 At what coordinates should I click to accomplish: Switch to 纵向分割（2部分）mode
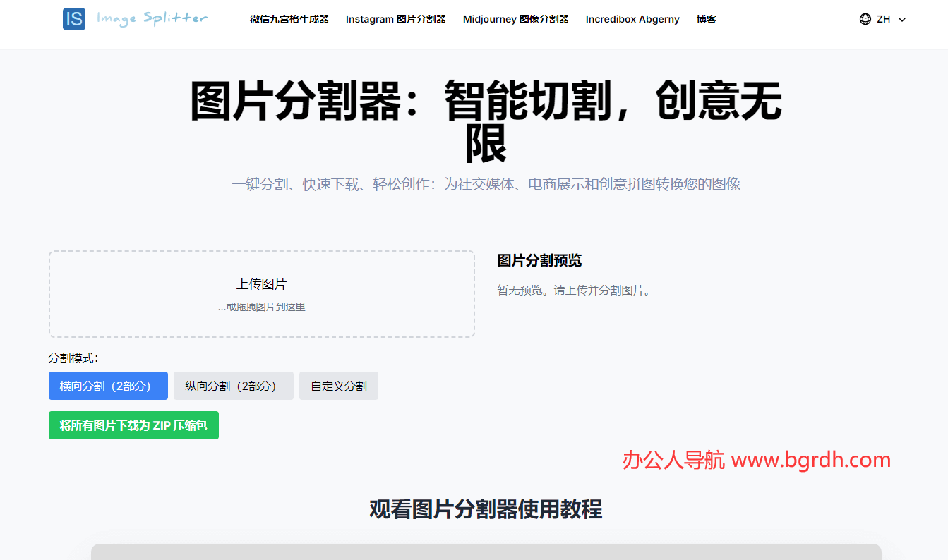(x=234, y=386)
